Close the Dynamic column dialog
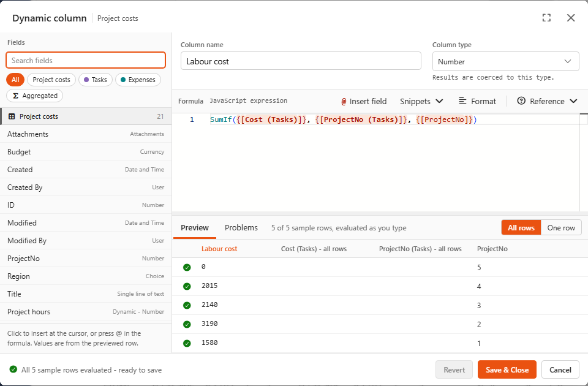 point(571,18)
